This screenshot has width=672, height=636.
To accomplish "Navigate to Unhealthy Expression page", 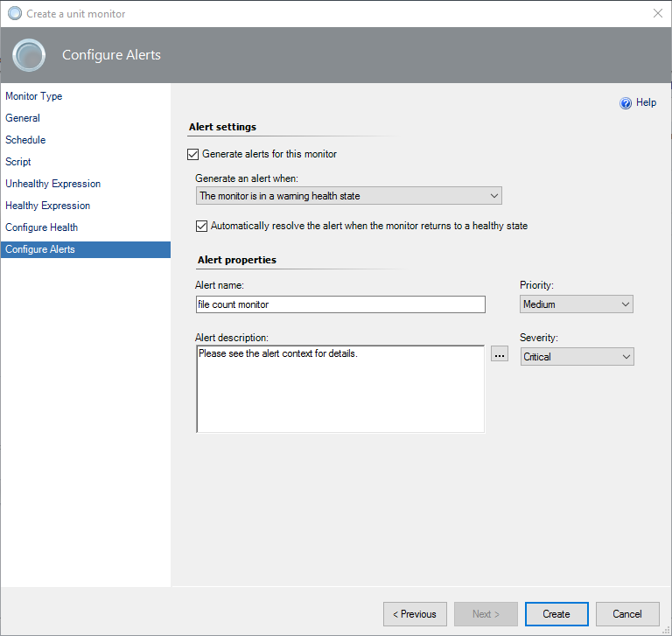I will coord(53,184).
